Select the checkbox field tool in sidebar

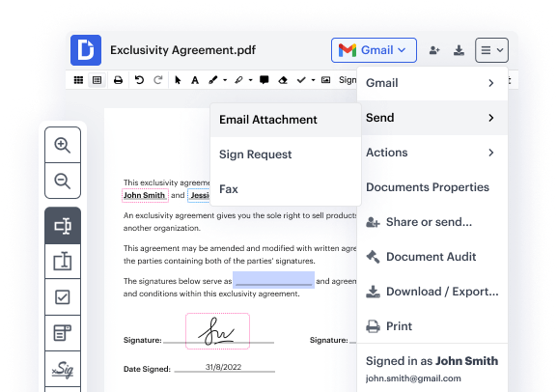[x=63, y=297]
